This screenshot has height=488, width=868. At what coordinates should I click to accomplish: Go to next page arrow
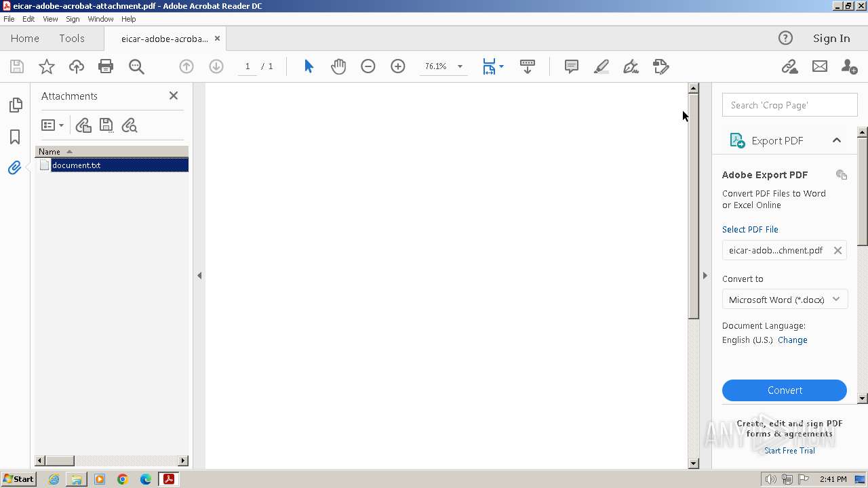point(216,66)
